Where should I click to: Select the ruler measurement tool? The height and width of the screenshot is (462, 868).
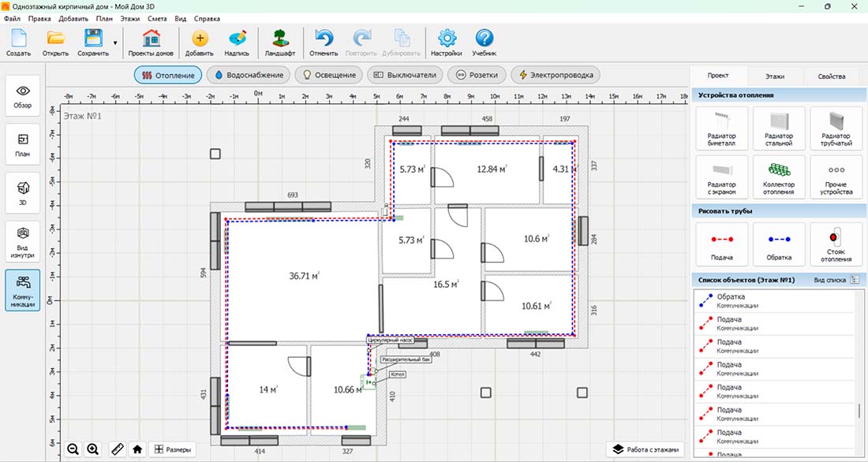click(x=117, y=449)
